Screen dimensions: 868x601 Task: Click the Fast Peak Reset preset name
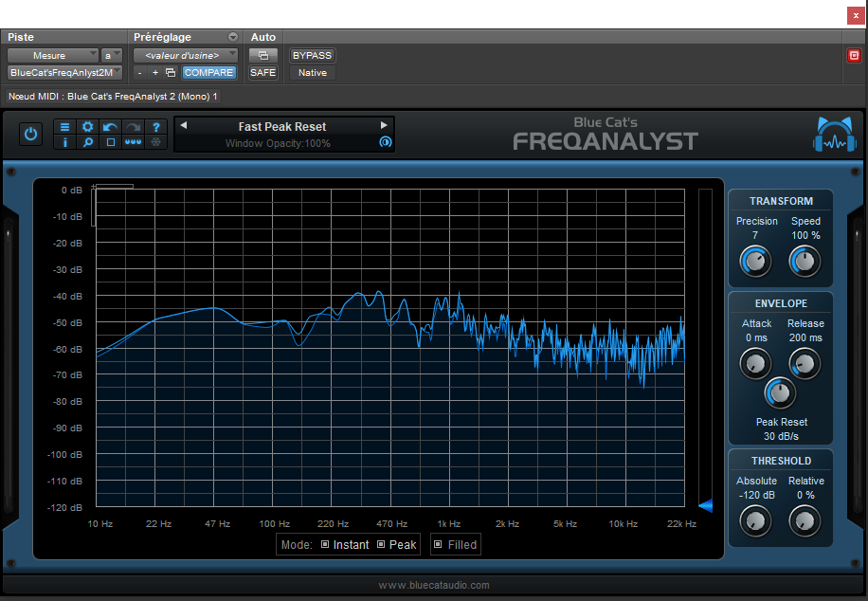tap(282, 126)
